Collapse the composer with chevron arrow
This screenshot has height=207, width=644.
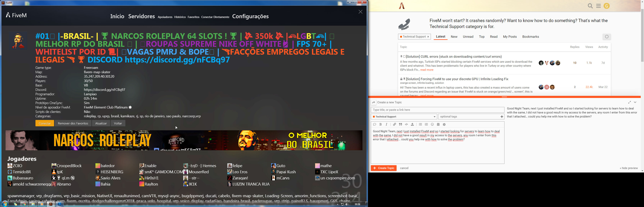coord(635,102)
